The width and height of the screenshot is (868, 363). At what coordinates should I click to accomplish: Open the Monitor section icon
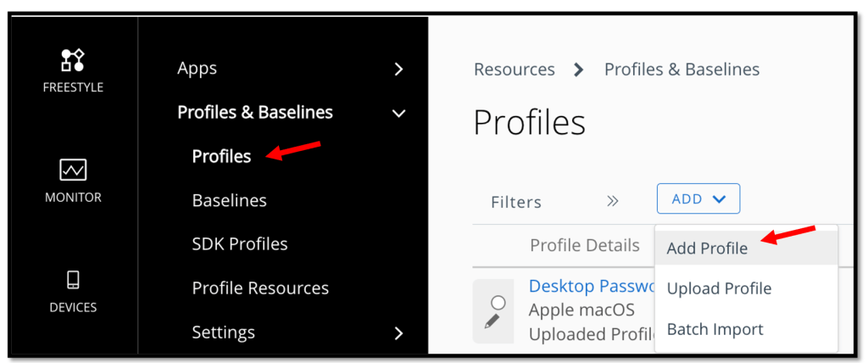[x=73, y=170]
